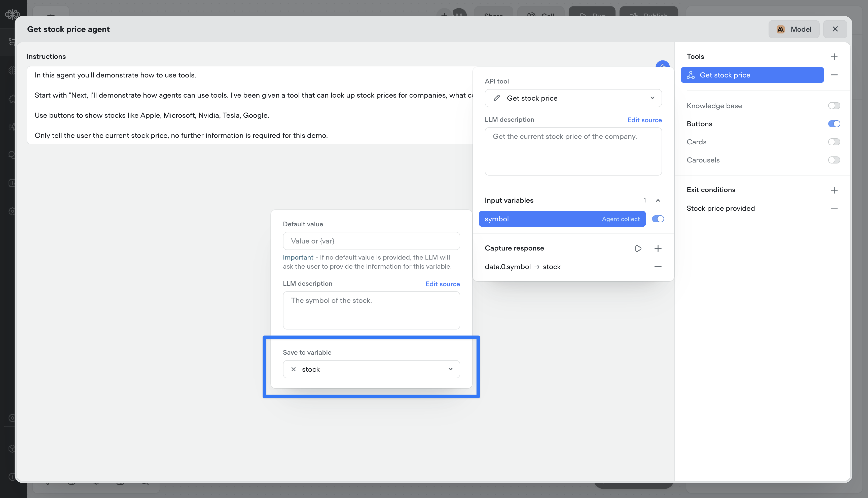Disable Agent collect for the symbol variable
Viewport: 868px width, 498px height.
(x=658, y=219)
